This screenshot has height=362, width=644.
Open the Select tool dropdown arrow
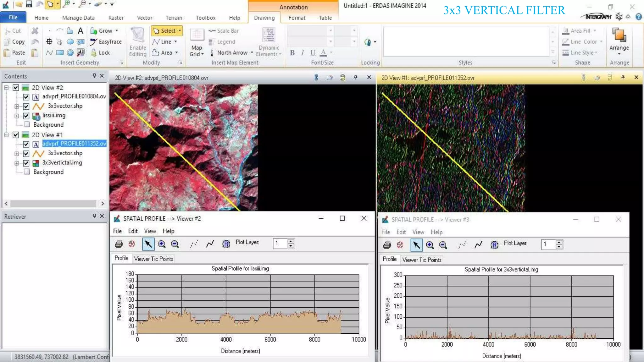(180, 30)
